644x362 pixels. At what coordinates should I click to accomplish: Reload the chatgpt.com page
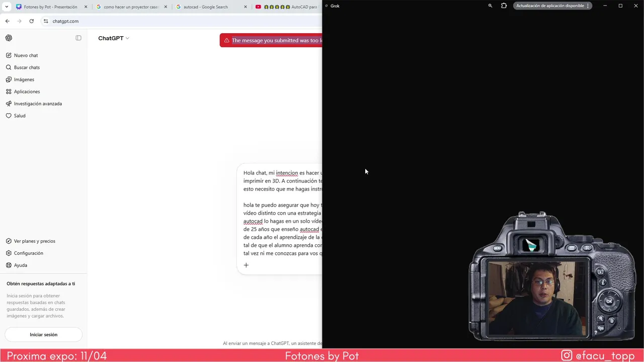[x=32, y=21]
